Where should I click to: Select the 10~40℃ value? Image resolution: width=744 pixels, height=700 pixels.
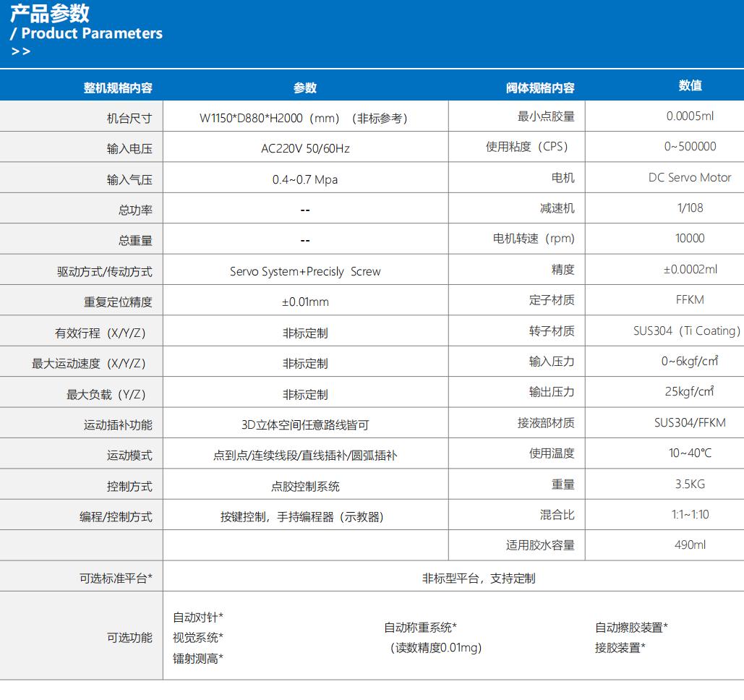690,453
